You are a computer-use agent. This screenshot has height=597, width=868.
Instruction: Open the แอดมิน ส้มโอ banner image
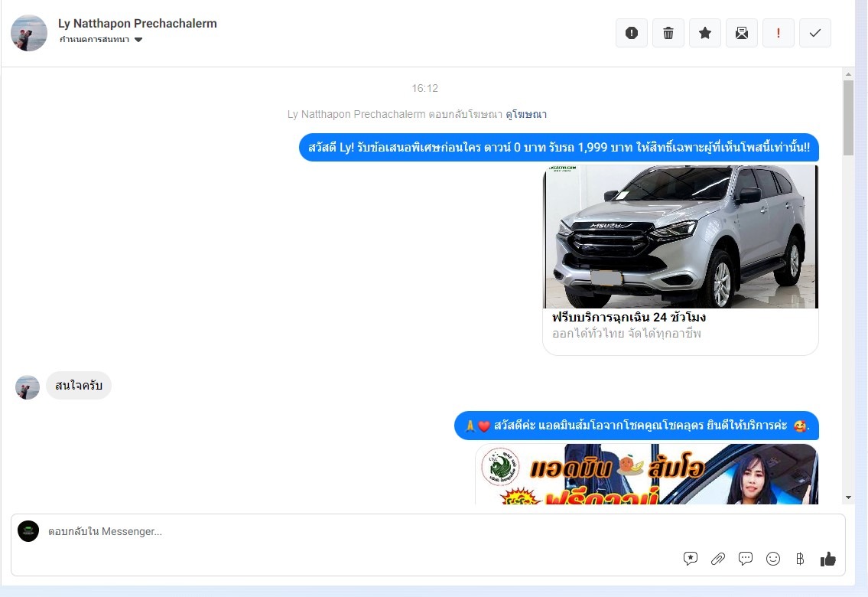point(646,474)
